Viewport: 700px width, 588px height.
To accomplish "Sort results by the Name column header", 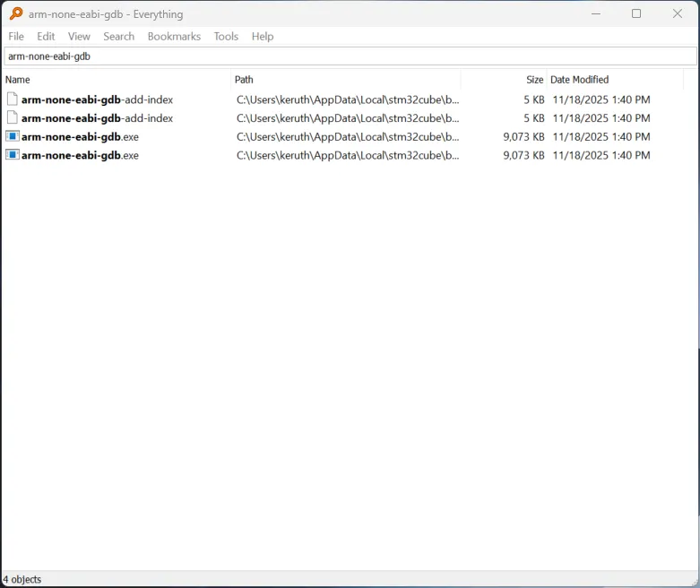I will coord(117,80).
